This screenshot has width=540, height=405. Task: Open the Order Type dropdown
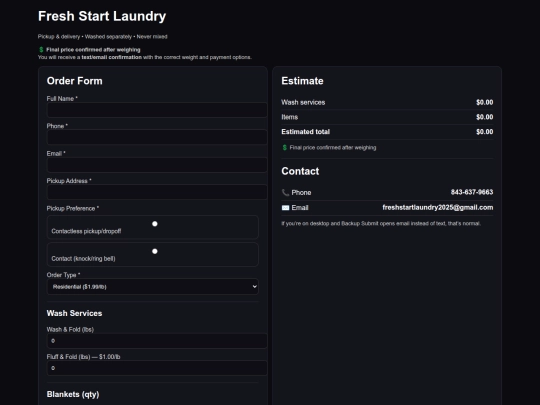point(153,287)
